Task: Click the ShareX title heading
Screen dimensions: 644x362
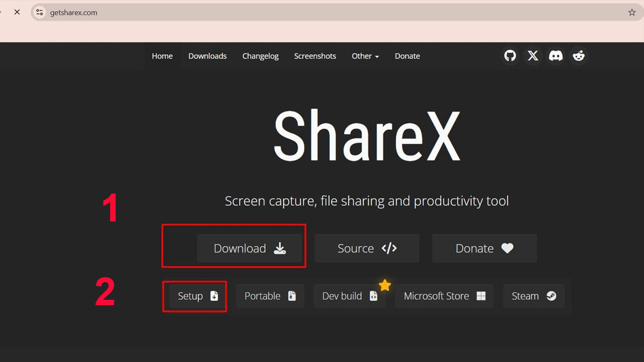Action: click(367, 136)
